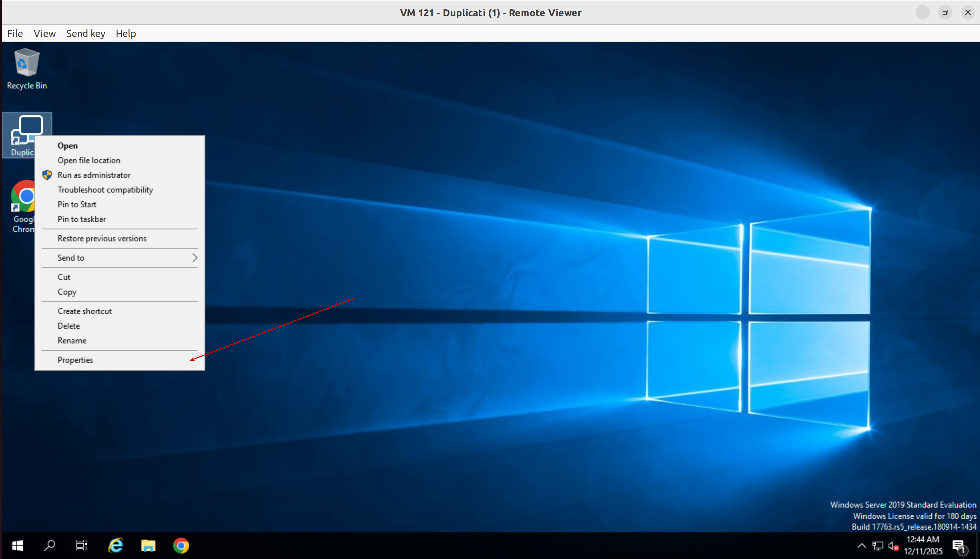Launch Internet Explorer from taskbar
The width and height of the screenshot is (980, 559).
[x=115, y=545]
